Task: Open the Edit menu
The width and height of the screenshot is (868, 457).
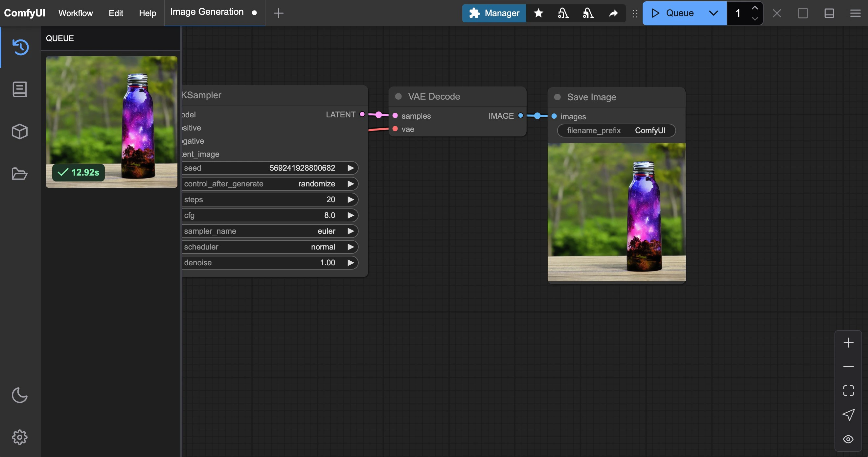Action: pos(116,13)
